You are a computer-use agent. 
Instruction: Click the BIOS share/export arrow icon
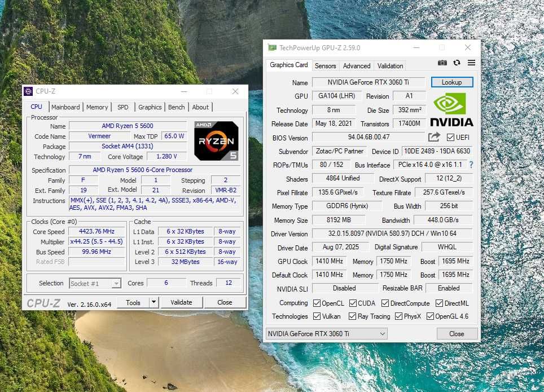tap(433, 137)
